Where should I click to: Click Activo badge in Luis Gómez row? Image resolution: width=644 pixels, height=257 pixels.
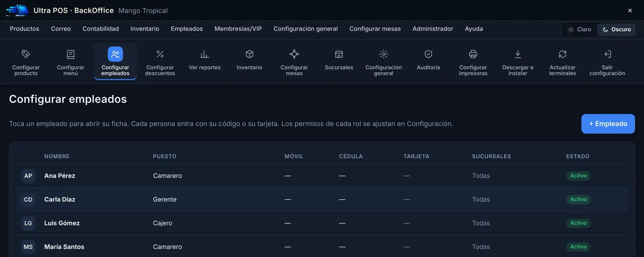(x=578, y=223)
